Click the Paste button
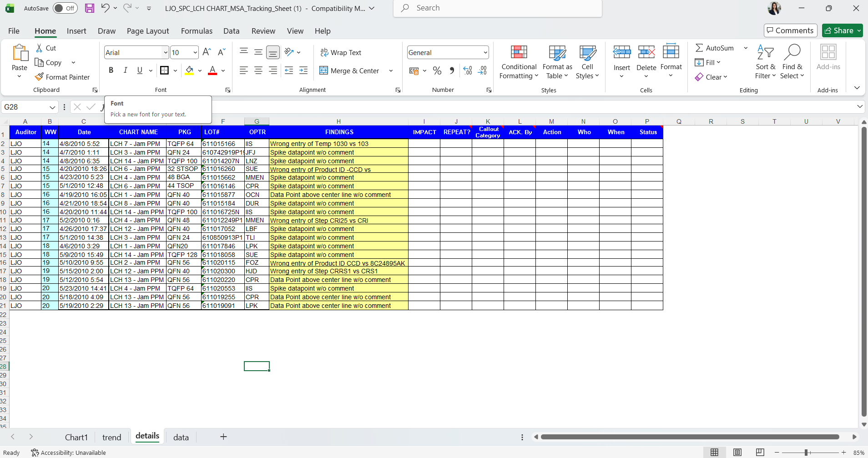This screenshot has height=458, width=868. pos(20,61)
